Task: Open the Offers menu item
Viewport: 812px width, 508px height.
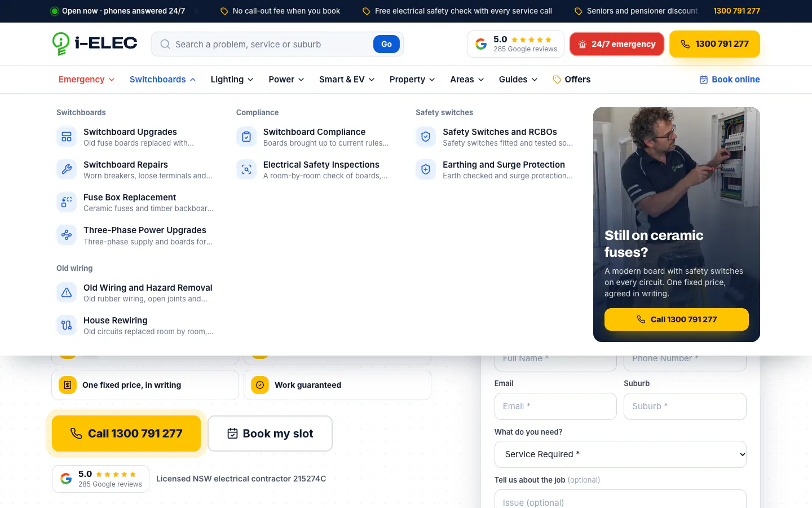Action: (571, 80)
